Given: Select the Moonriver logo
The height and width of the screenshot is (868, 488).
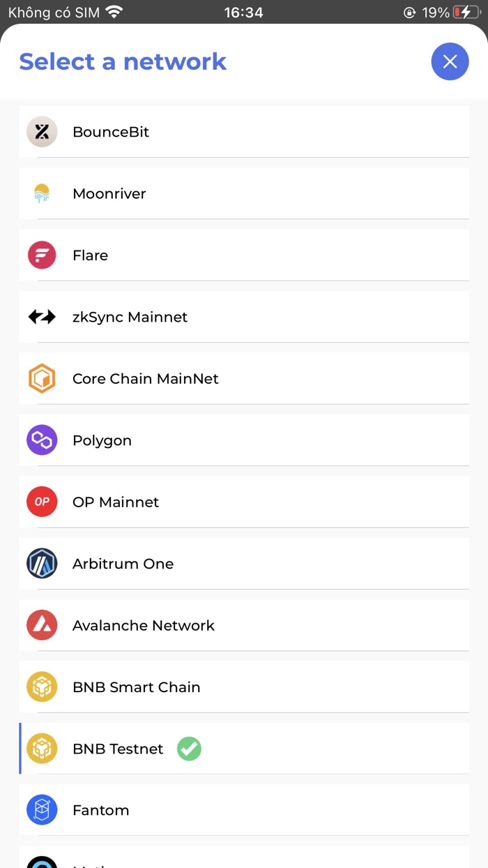Looking at the screenshot, I should [x=42, y=193].
